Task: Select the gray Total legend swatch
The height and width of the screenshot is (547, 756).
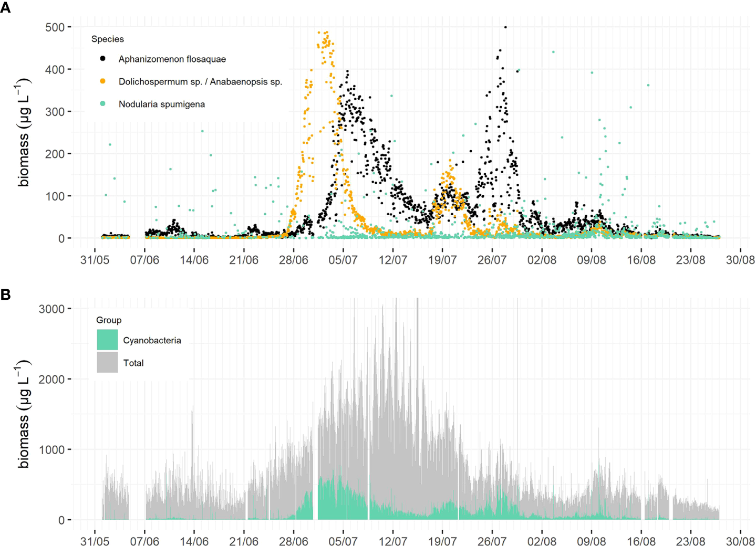Action: [x=107, y=363]
